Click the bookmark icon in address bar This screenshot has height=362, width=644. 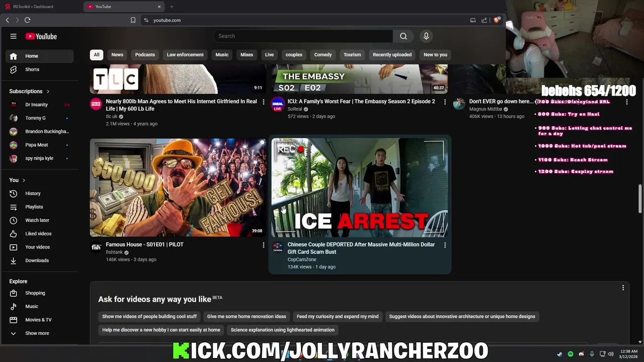[133, 20]
